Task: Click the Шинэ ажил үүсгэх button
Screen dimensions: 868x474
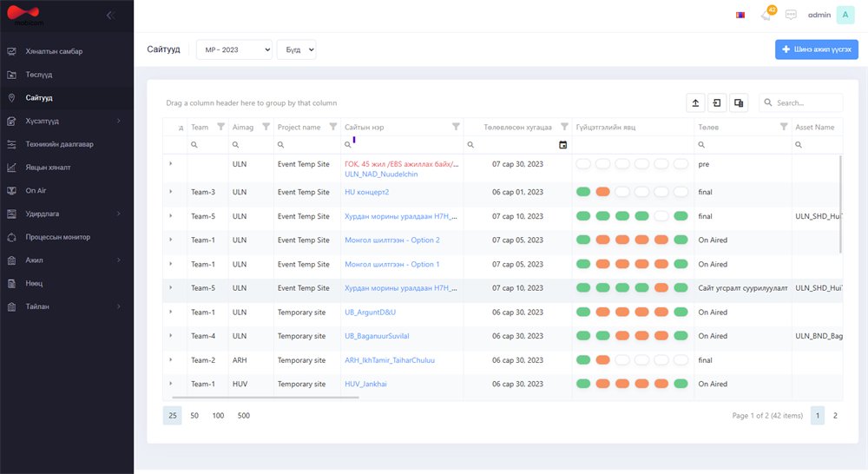Action: tap(817, 49)
